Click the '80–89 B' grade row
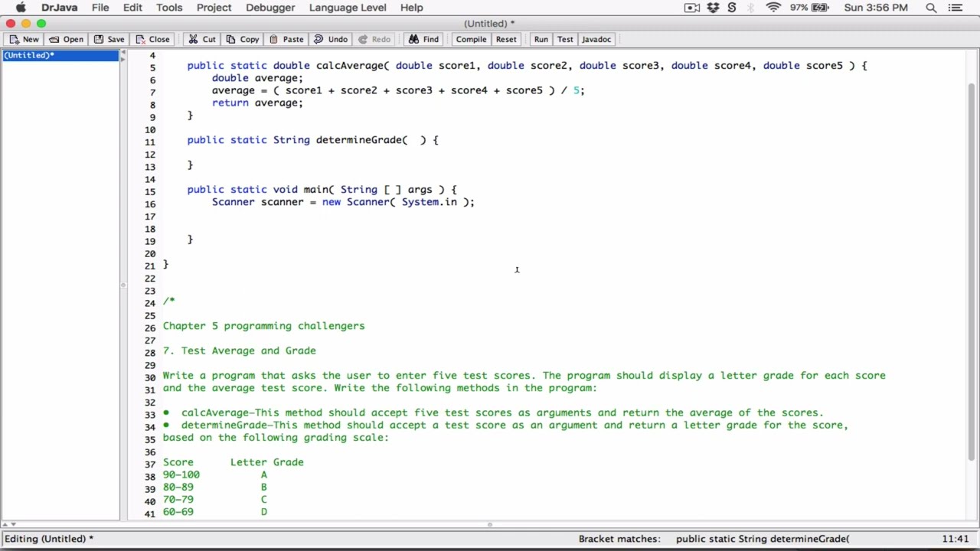Viewport: 980px width, 551px height. (x=214, y=487)
